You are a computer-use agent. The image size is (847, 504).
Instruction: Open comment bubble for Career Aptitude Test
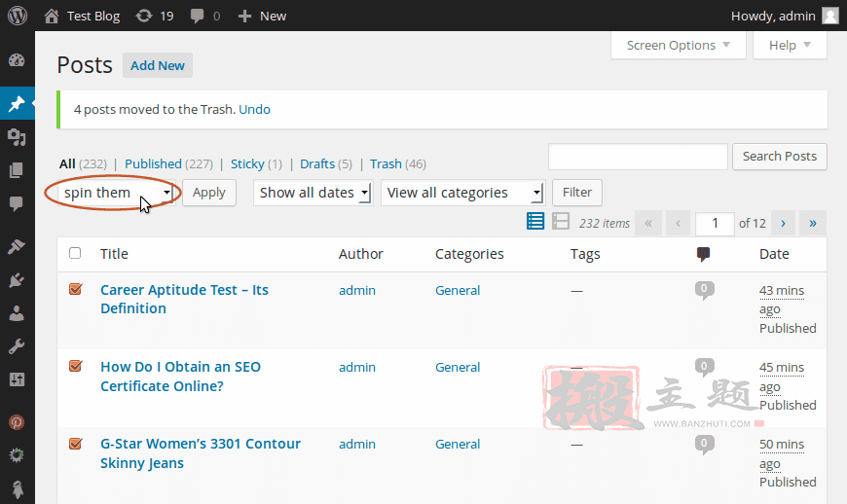704,290
